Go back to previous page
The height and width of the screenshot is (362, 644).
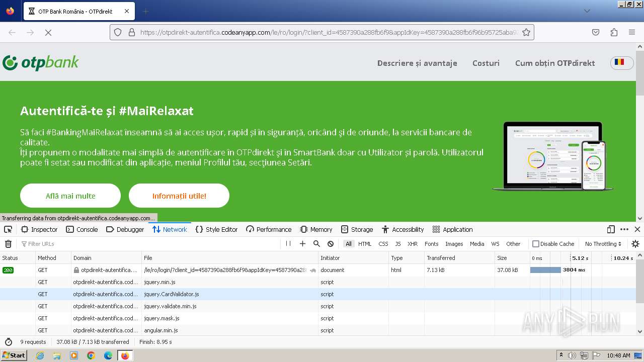point(12,32)
